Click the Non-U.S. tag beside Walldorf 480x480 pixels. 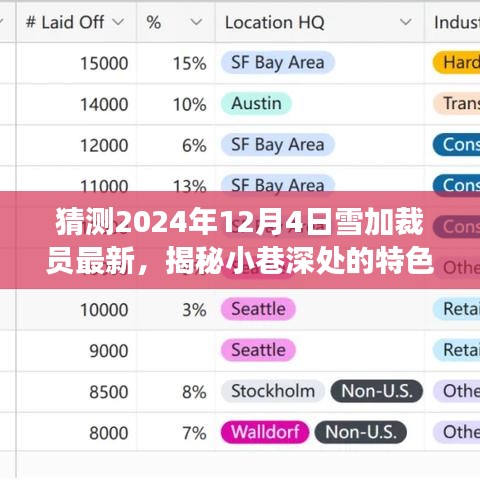pos(361,432)
